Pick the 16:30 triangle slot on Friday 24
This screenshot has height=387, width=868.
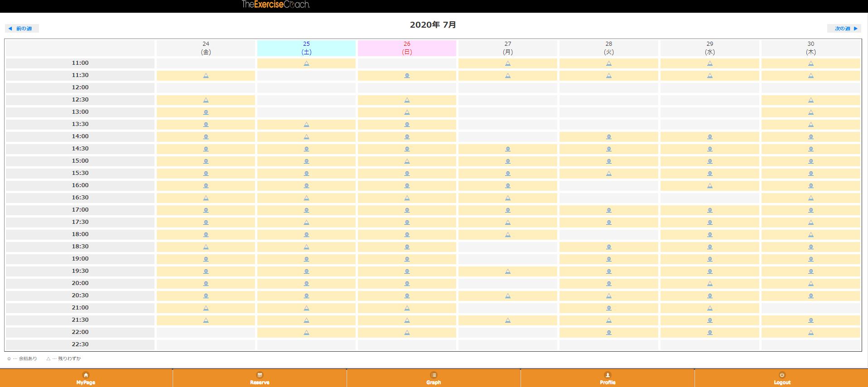206,198
